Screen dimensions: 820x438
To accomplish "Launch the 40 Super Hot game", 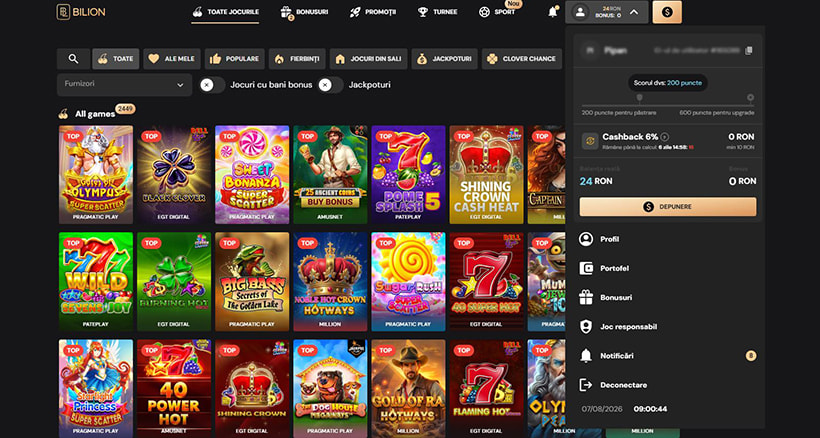I will click(x=486, y=282).
